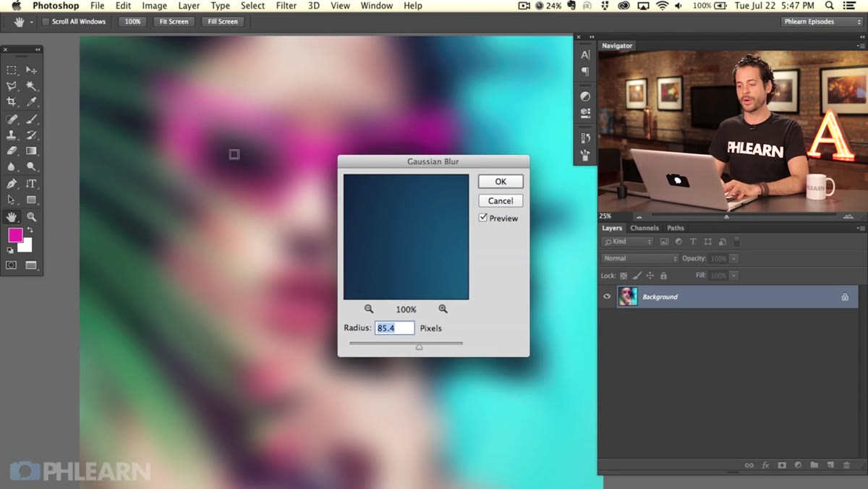Toggle the Preview checkbox in Gaussian Blur

click(482, 218)
